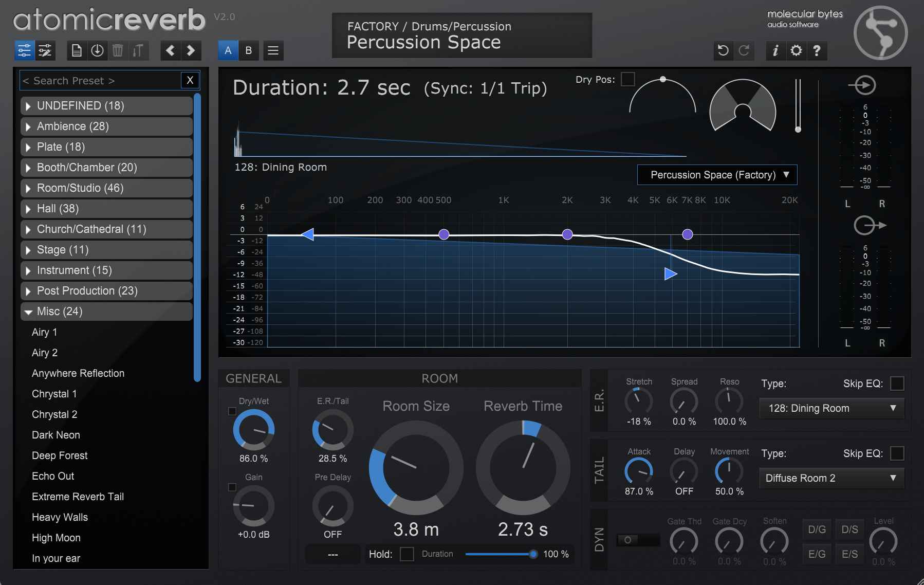Open a new preset with the document icon
Screen dimensions: 924x585
coord(77,50)
